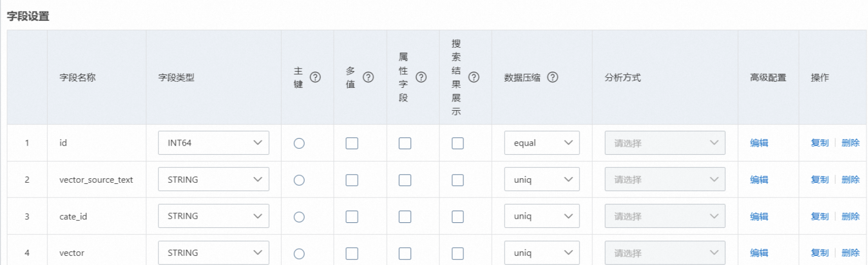This screenshot has height=265, width=868.
Task: Click 编辑 for the vector field
Action: [759, 253]
